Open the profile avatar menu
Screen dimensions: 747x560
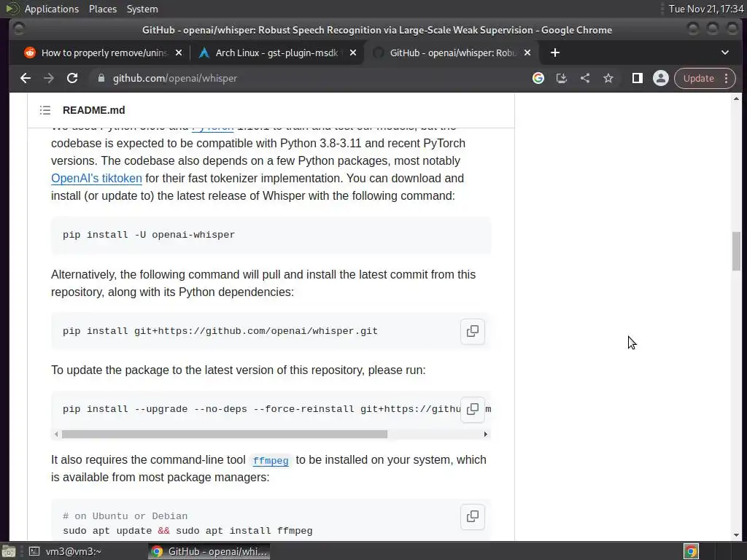click(x=661, y=78)
